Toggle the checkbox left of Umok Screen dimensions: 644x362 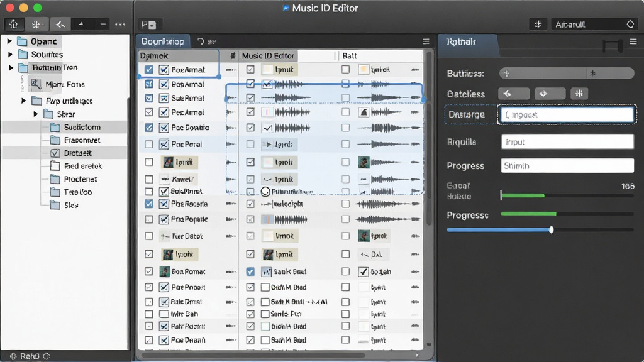(250, 236)
